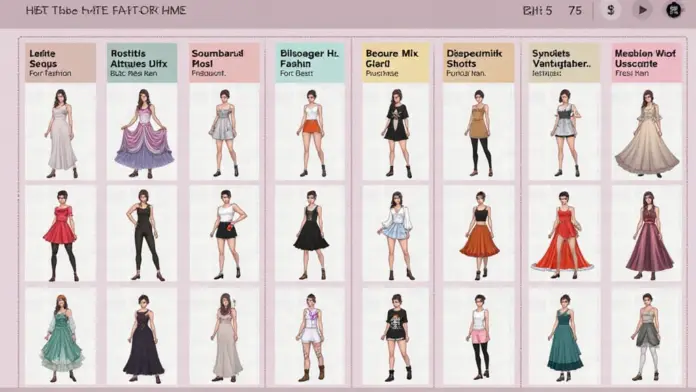Select the cream long ball gown outfit
The width and height of the screenshot is (696, 392).
point(647,132)
